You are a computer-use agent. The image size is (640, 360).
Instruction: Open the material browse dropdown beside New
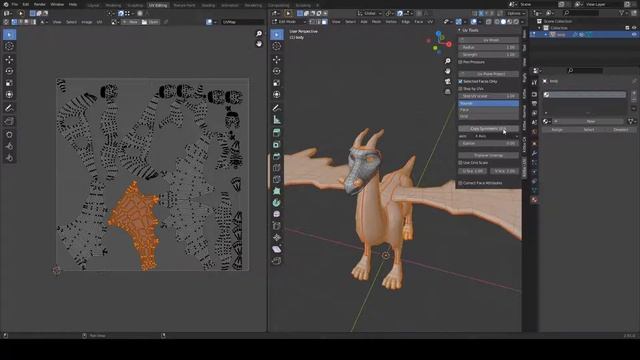pyautogui.click(x=547, y=121)
